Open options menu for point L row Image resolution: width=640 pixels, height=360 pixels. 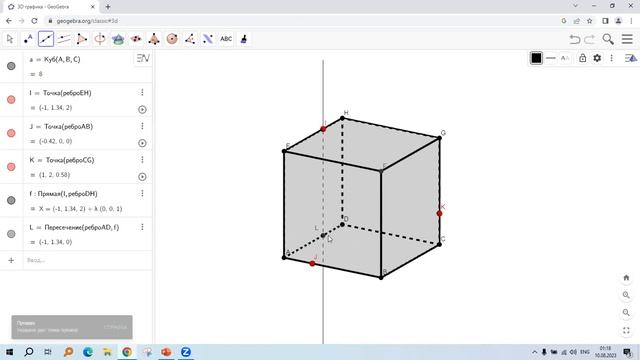coord(142,227)
